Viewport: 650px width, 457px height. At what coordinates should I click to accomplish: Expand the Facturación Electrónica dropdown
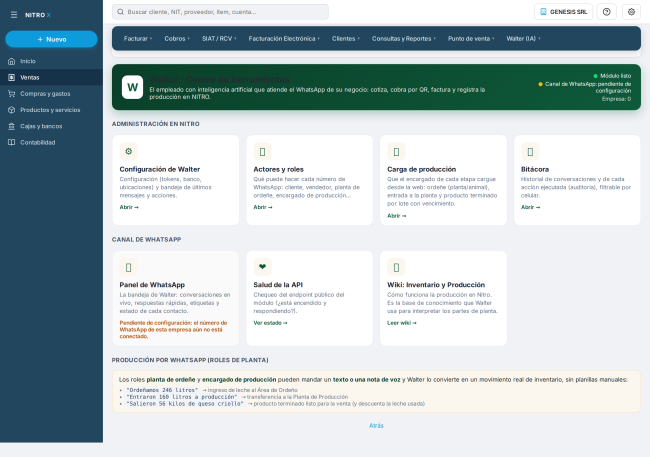pyautogui.click(x=284, y=39)
